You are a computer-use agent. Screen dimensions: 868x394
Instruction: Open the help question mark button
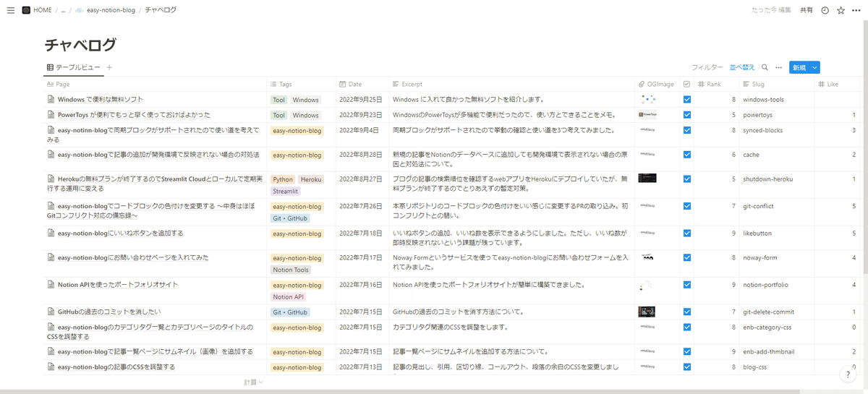pos(848,374)
